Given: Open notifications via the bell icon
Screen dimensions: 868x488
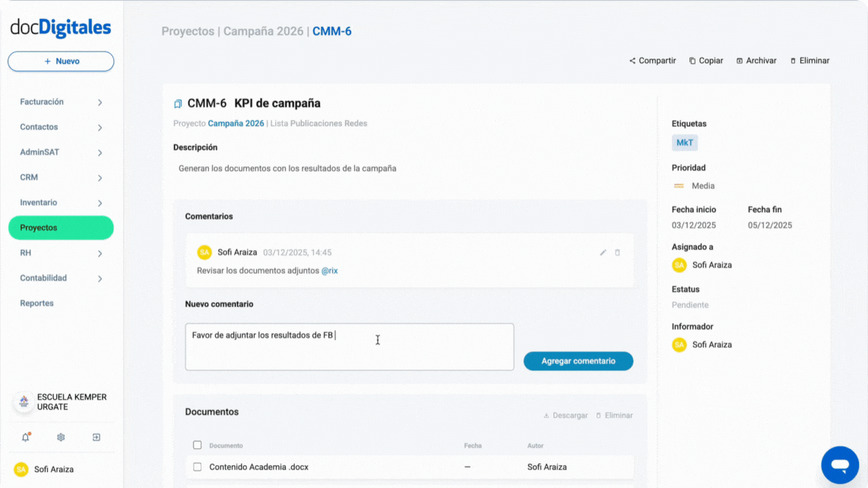Looking at the screenshot, I should tap(25, 437).
